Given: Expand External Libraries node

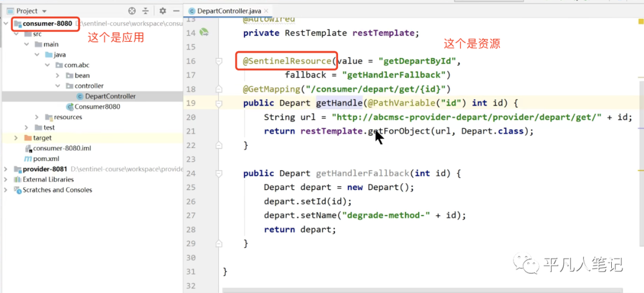Looking at the screenshot, I should pyautogui.click(x=5, y=180).
